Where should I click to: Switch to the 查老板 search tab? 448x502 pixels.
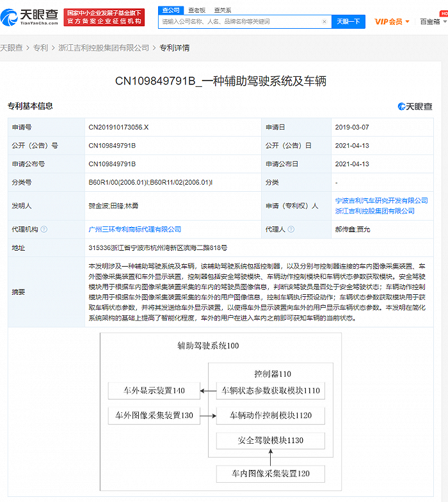[x=196, y=10]
